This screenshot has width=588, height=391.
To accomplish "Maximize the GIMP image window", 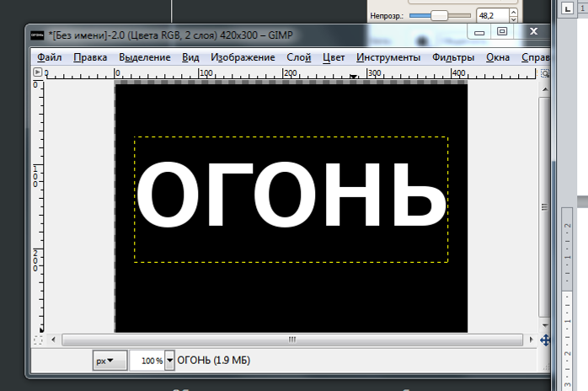I will click(x=502, y=31).
